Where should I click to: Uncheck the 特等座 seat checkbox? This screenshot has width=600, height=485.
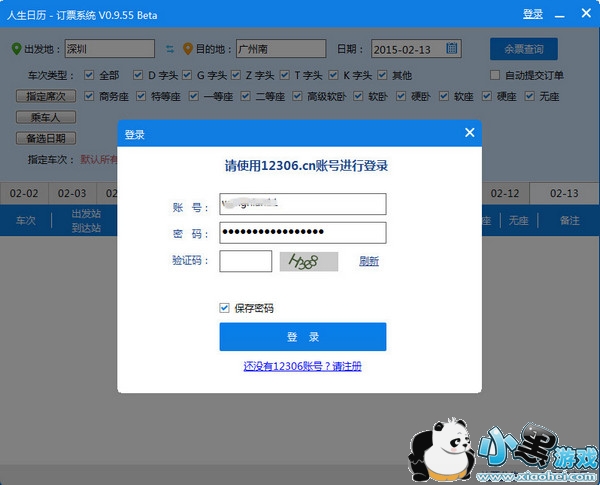[x=141, y=96]
